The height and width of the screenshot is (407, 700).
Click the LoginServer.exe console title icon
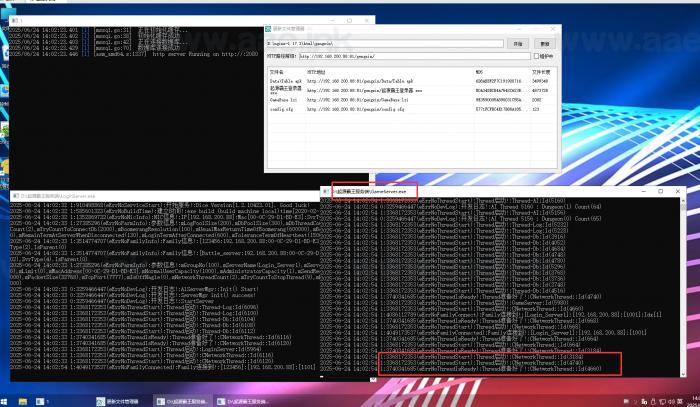tap(16, 196)
